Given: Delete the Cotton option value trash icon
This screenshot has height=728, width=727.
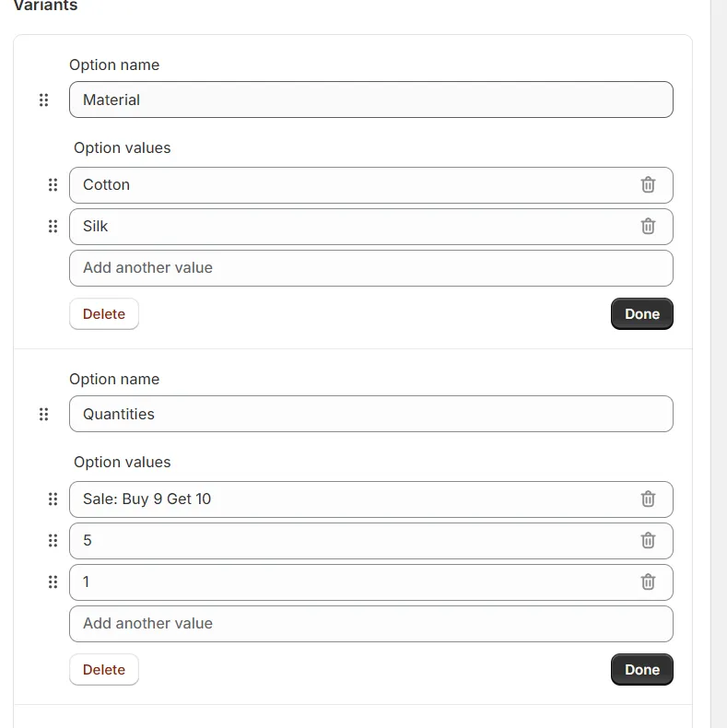Looking at the screenshot, I should pos(648,185).
